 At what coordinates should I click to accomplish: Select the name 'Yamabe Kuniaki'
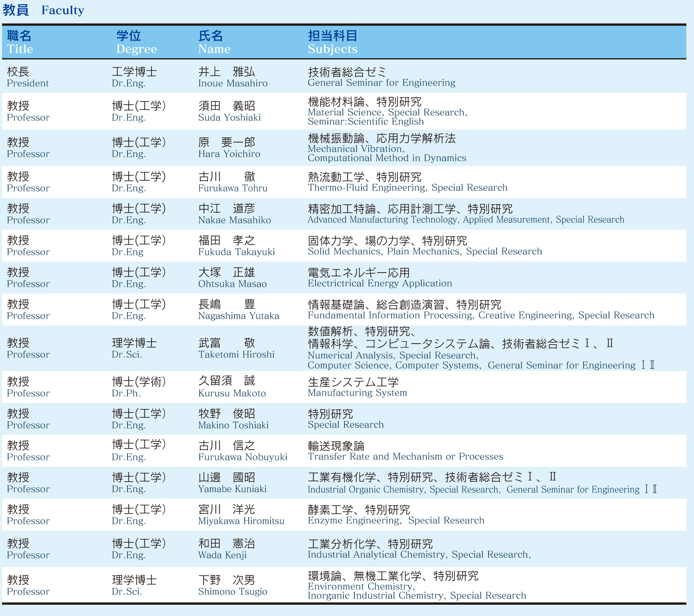pos(232,489)
